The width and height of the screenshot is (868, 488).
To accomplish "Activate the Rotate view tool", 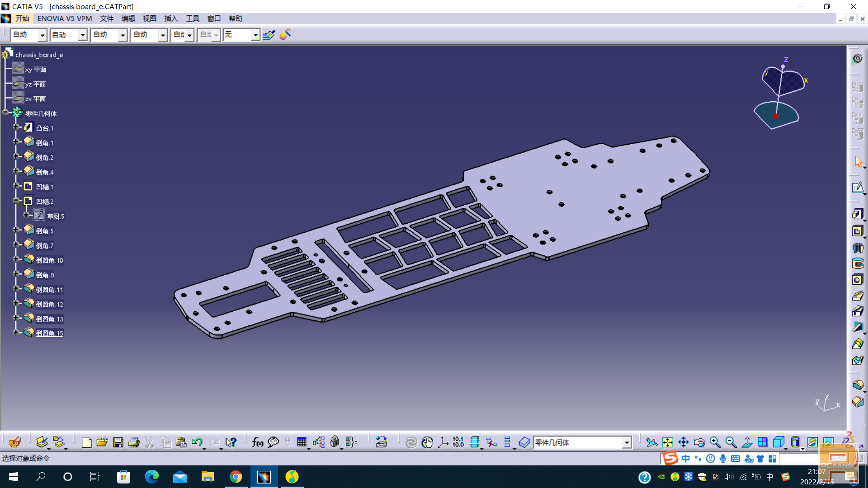I will click(699, 442).
